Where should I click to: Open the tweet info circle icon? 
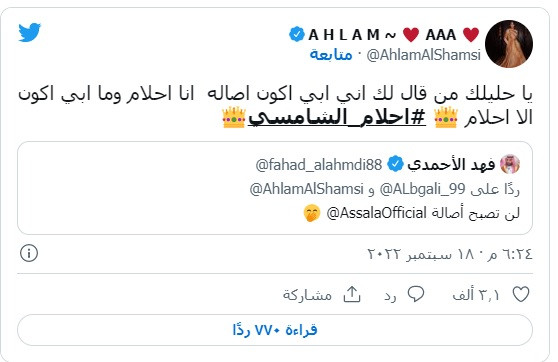29,253
